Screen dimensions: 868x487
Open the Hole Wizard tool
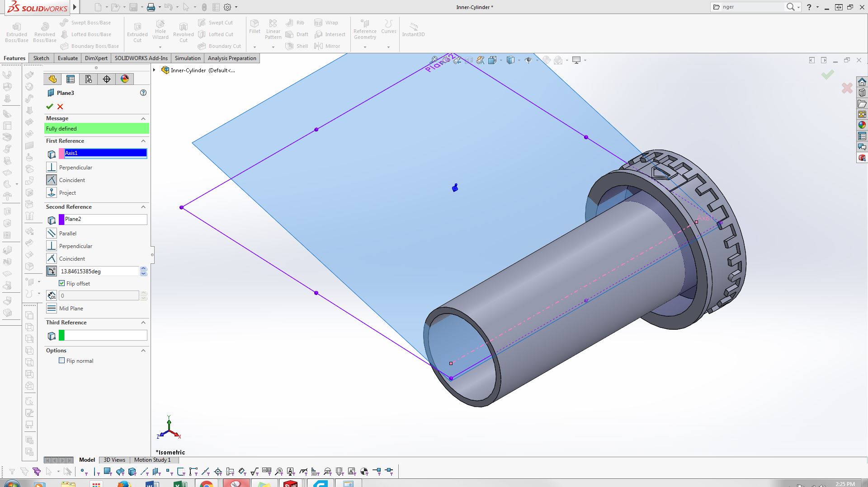pos(160,30)
